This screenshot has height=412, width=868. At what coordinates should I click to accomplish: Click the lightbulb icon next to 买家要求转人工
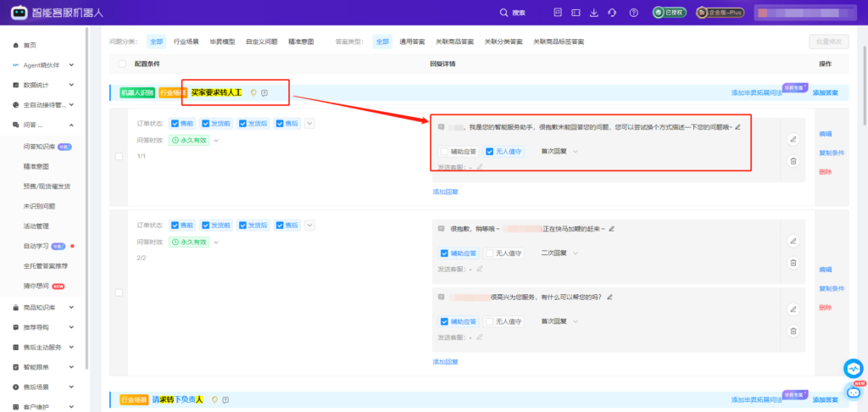253,93
